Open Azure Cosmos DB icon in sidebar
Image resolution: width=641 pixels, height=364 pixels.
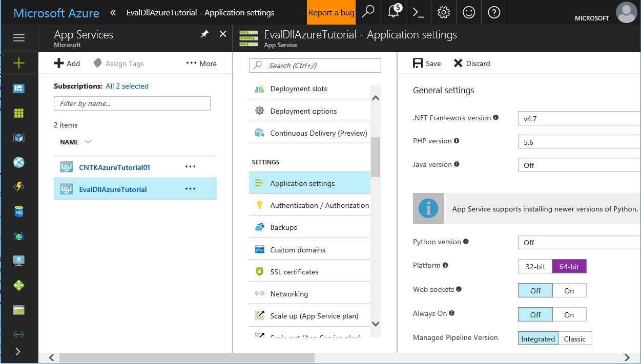pyautogui.click(x=19, y=236)
